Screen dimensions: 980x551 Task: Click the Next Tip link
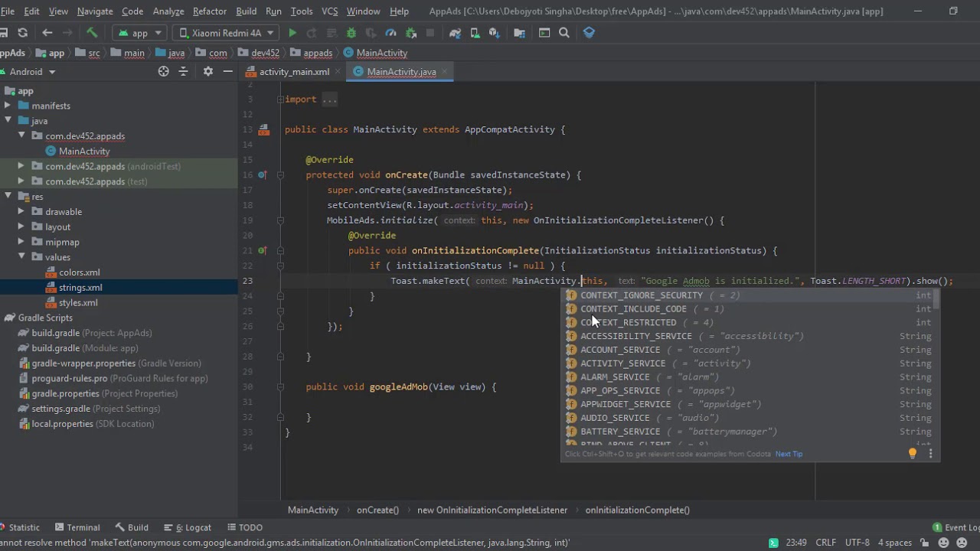[x=789, y=454]
